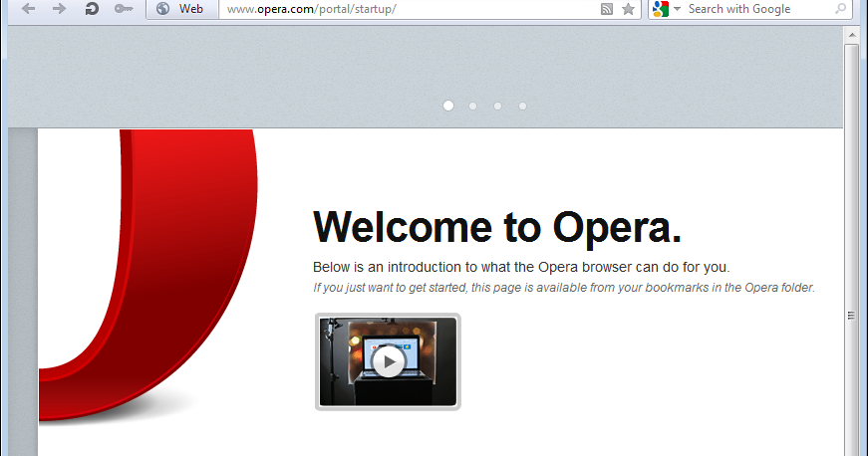Select the second slide indicator dot

[472, 107]
